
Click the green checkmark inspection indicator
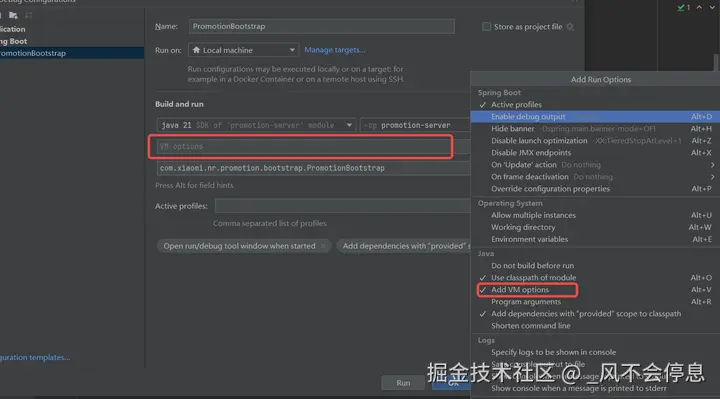pos(681,8)
